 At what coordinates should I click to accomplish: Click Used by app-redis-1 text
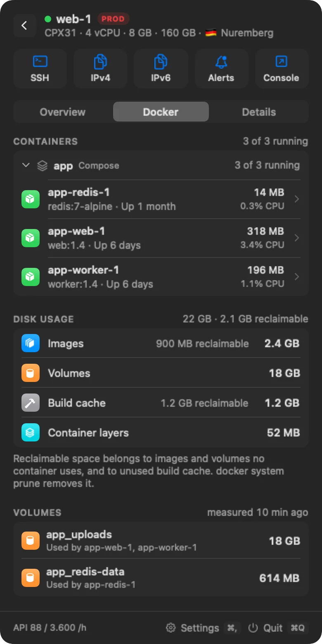(91, 584)
